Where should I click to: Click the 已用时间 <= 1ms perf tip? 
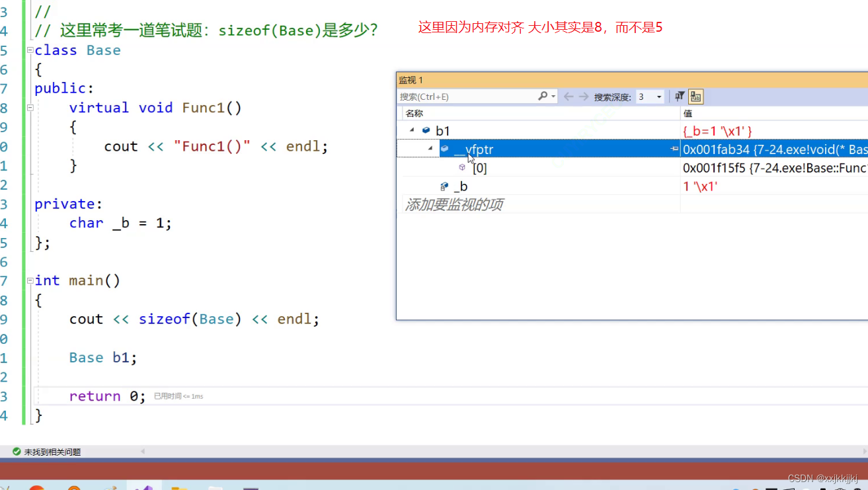(178, 396)
